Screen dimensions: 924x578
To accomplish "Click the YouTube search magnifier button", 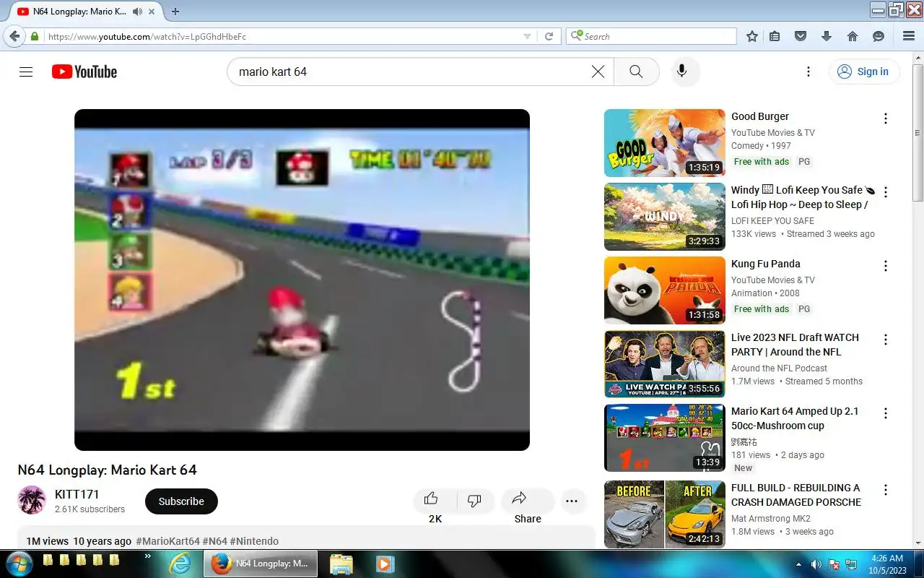I will click(636, 72).
